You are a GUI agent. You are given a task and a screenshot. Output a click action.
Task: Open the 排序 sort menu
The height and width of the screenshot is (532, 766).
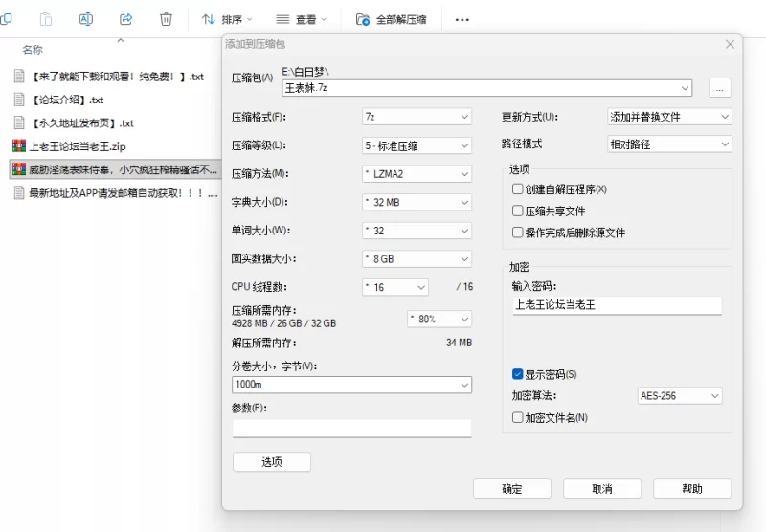(227, 19)
